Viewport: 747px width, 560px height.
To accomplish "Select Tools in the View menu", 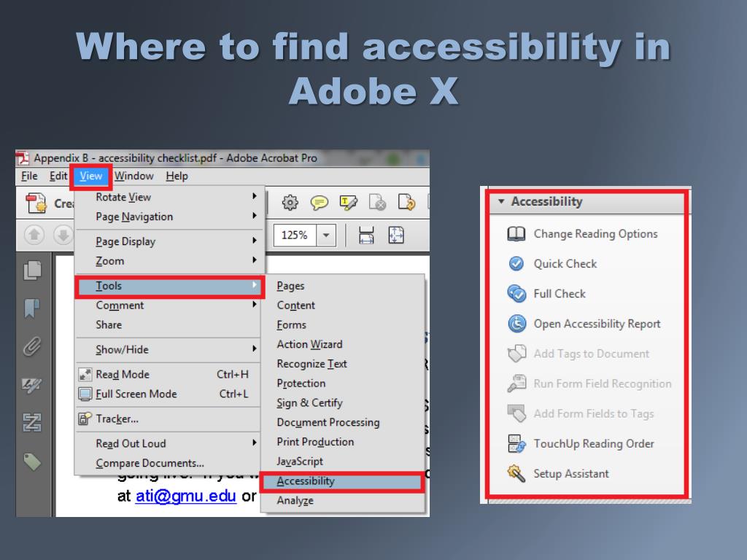I will pos(169,286).
